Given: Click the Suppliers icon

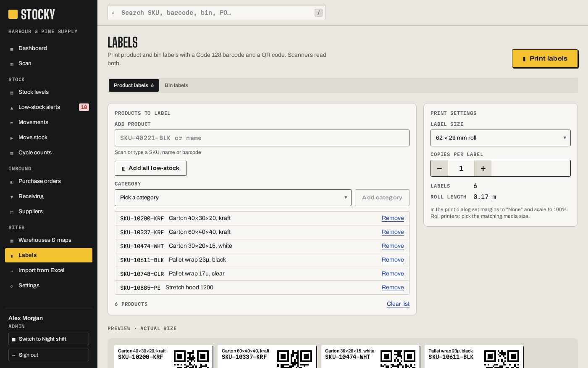Looking at the screenshot, I should tap(12, 212).
